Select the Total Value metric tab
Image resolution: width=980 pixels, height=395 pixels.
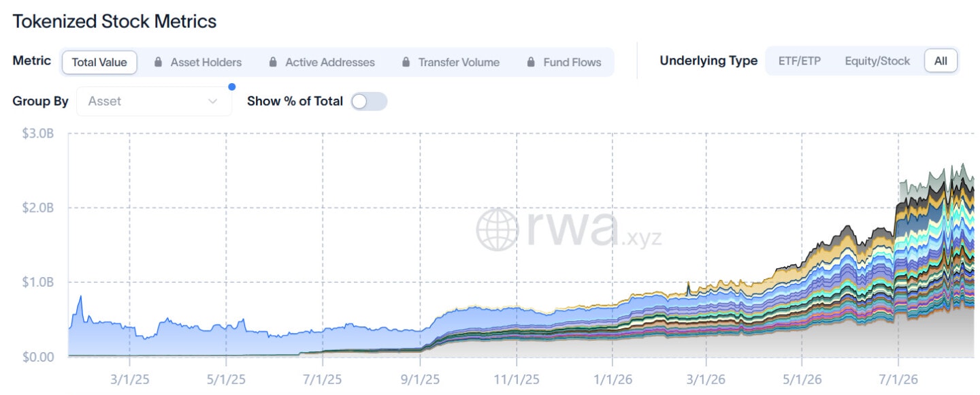coord(99,62)
